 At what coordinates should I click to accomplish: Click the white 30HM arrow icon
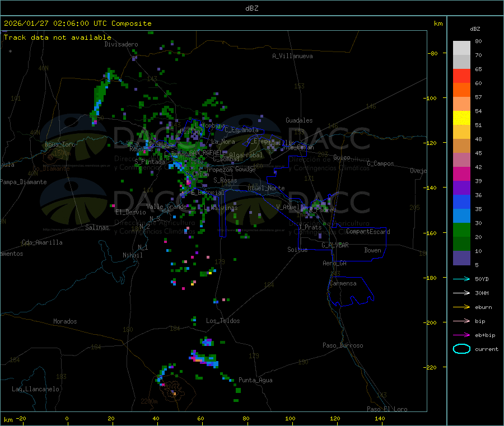pyautogui.click(x=461, y=293)
